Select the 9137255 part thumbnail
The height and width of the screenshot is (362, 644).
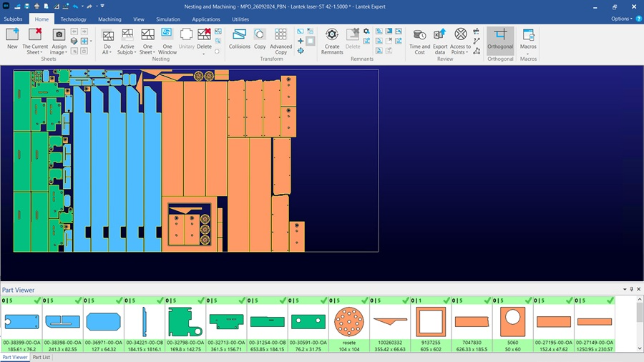(430, 321)
